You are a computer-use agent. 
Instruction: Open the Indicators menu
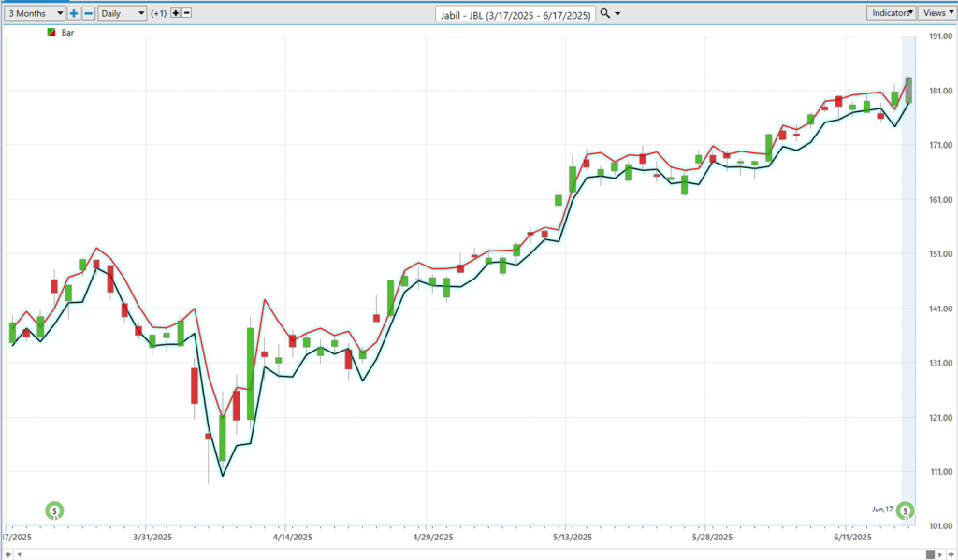point(892,13)
